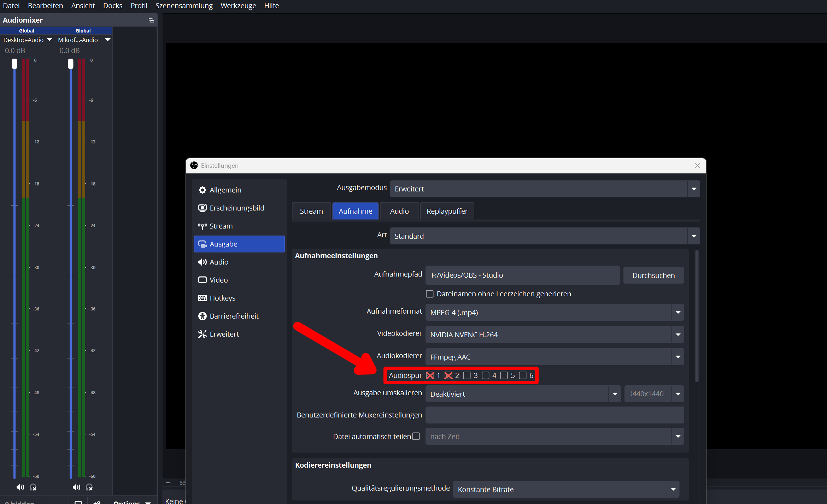Image resolution: width=827 pixels, height=504 pixels.
Task: Switch to the Replaypuffer tab
Action: [x=447, y=211]
